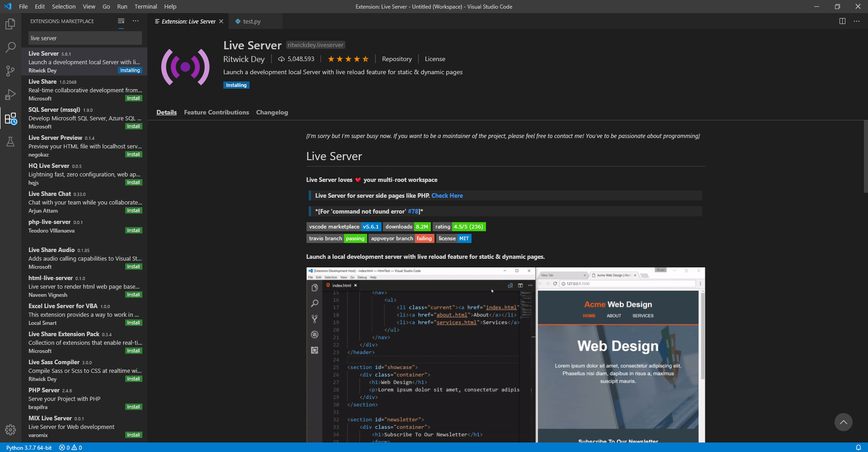Click the Installing button under the description
The image size is (868, 452).
[x=236, y=85]
